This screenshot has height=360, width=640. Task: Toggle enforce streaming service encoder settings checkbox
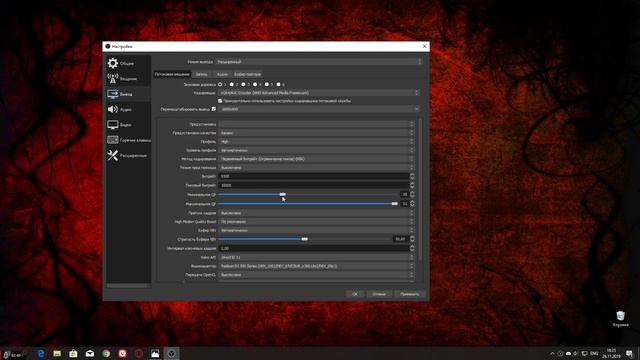220,101
